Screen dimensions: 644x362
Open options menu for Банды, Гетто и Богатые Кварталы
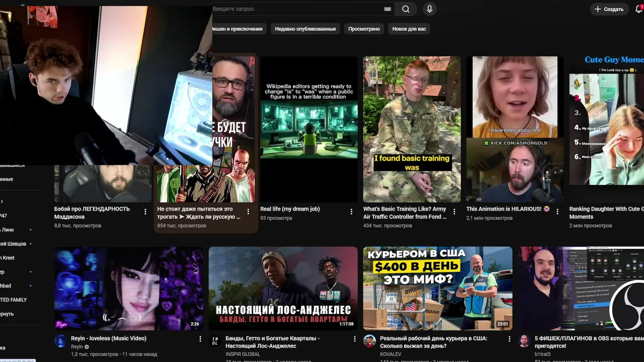coord(355,339)
